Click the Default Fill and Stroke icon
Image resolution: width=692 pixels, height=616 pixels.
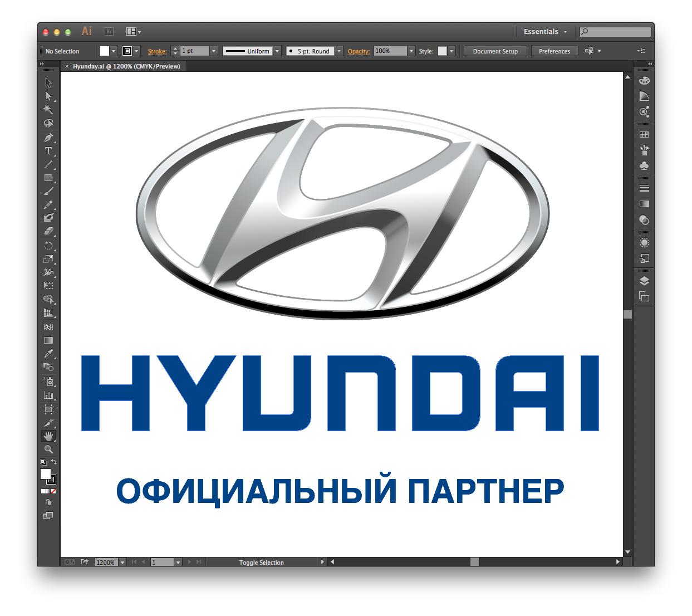tap(43, 462)
